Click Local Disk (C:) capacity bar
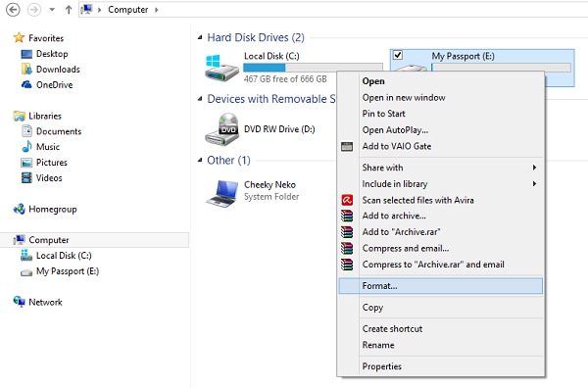Image resolution: width=588 pixels, height=388 pixels. click(x=313, y=68)
